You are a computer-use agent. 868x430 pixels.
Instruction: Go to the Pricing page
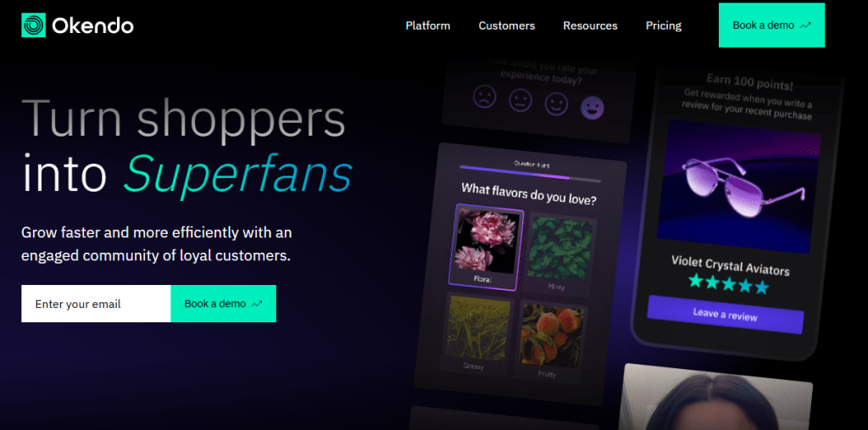pyautogui.click(x=664, y=25)
